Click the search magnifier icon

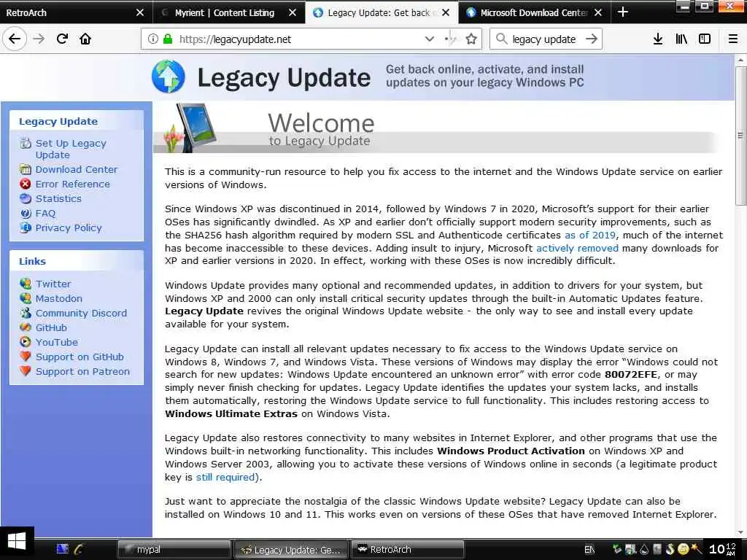click(502, 39)
